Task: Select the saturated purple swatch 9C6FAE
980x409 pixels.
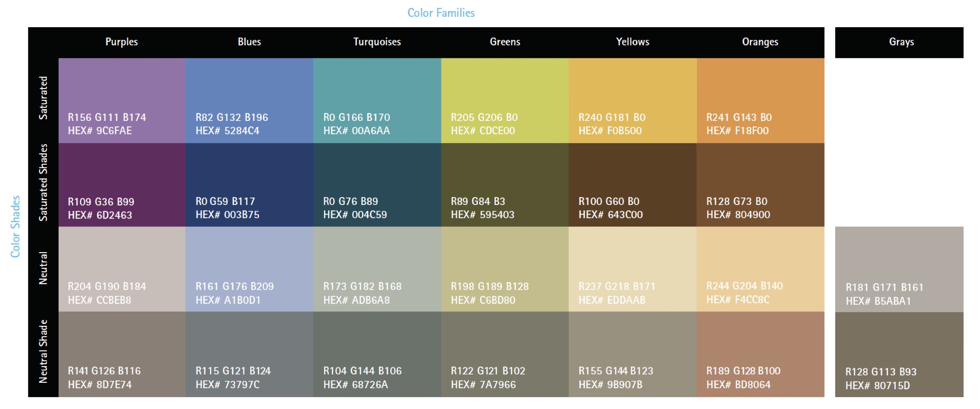Action: [x=122, y=100]
